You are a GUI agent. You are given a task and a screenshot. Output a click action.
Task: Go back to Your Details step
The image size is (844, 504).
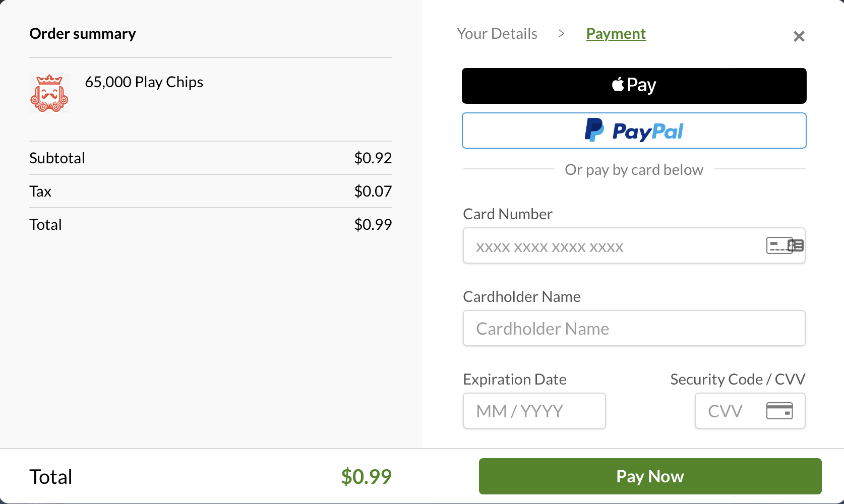click(x=497, y=33)
